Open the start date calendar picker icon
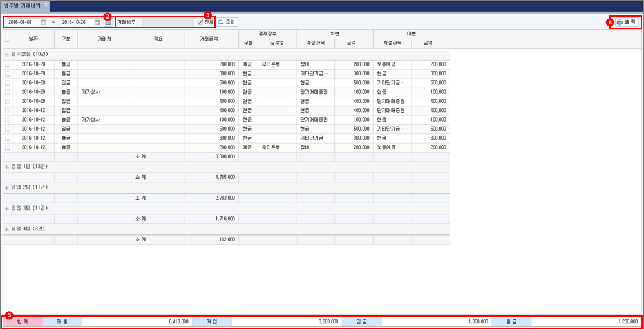The height and width of the screenshot is (329, 644). tap(44, 22)
